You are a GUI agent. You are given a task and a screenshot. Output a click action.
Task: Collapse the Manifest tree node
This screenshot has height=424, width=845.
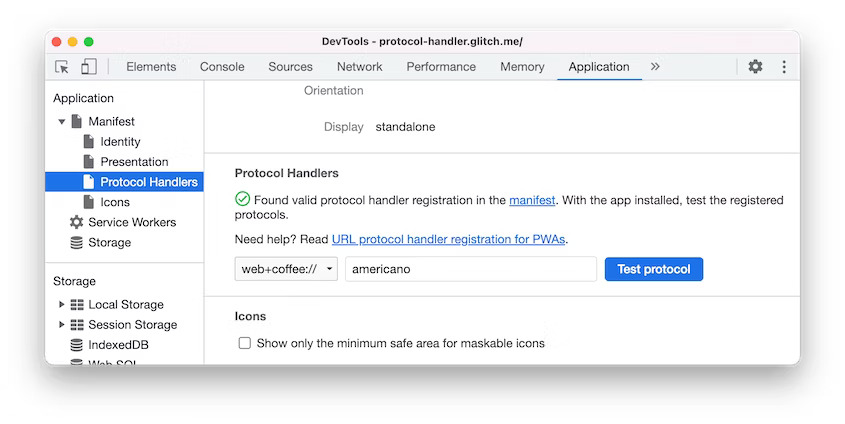pos(61,122)
